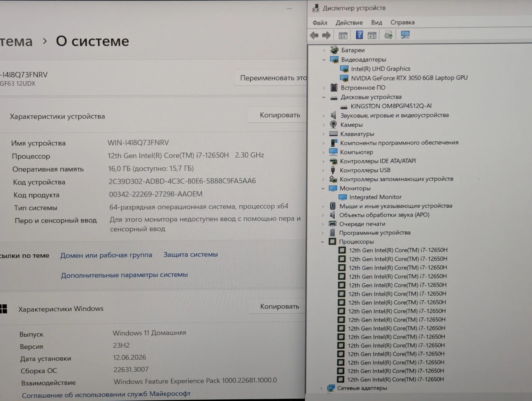532x401 pixels.
Task: Click the Камеры camera icon
Action: coord(333,124)
